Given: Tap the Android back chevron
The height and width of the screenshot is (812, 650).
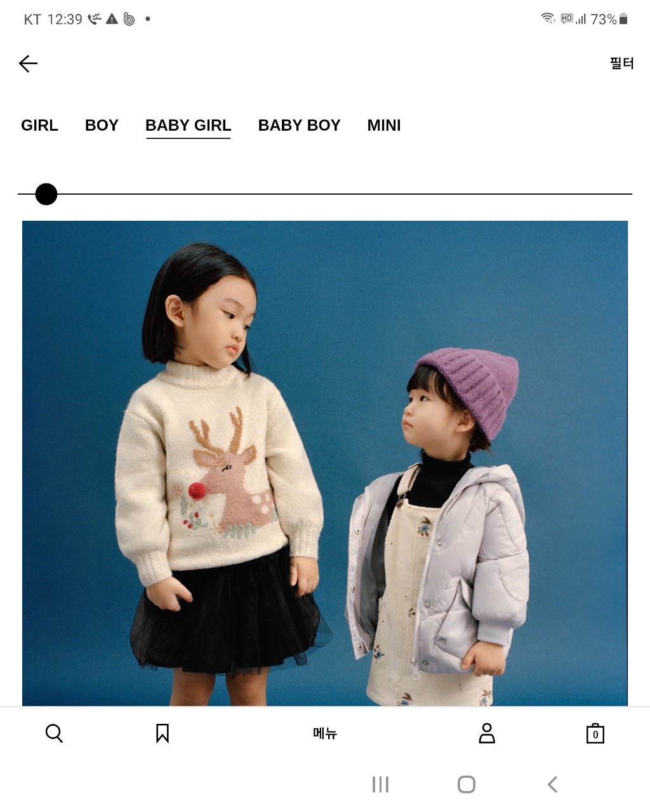Looking at the screenshot, I should pos(552,785).
